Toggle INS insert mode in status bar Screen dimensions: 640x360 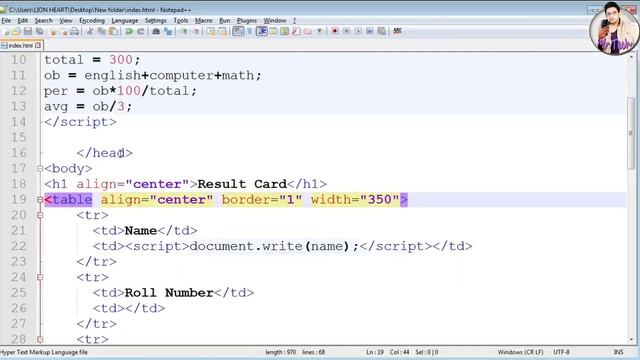pos(618,352)
